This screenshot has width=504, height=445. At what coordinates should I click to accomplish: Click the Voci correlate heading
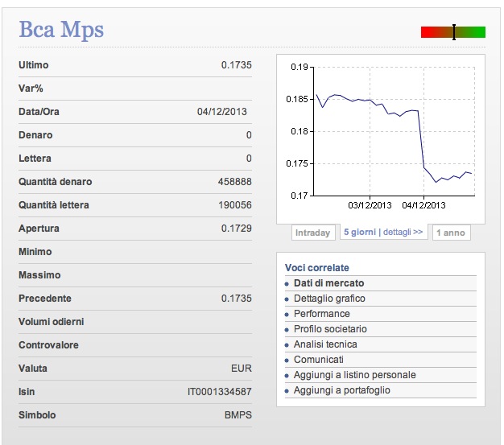317,268
